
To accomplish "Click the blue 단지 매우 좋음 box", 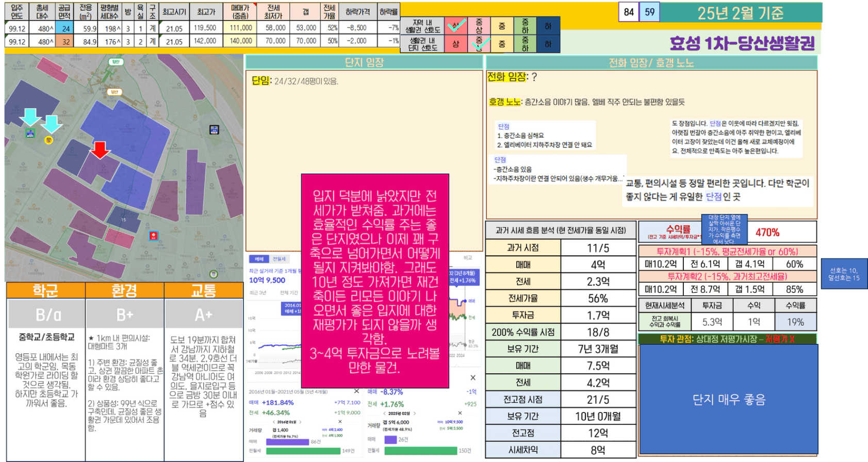I will [x=729, y=399].
